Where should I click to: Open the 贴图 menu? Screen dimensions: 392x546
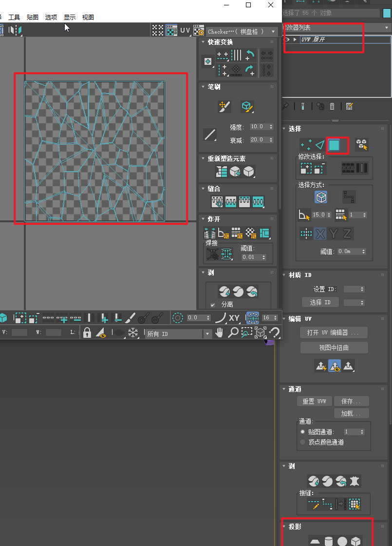[x=32, y=17]
